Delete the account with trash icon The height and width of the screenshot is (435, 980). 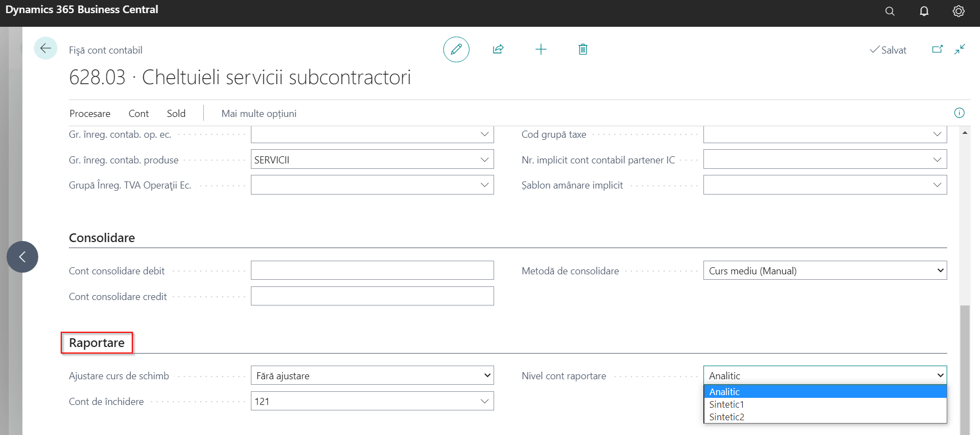[583, 50]
